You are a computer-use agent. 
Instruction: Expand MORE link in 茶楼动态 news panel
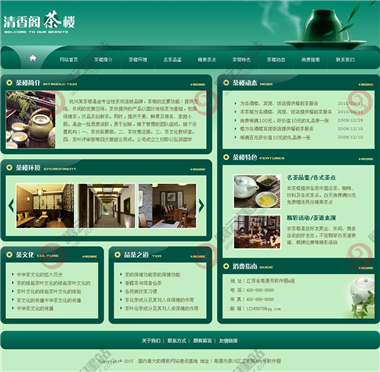point(366,84)
